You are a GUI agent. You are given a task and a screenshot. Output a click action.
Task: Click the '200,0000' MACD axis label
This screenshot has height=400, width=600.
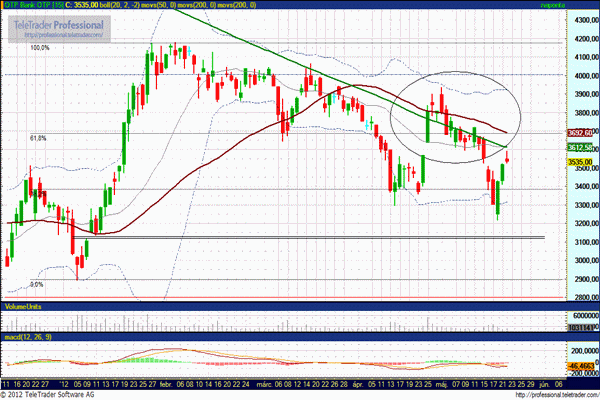[x=585, y=351]
